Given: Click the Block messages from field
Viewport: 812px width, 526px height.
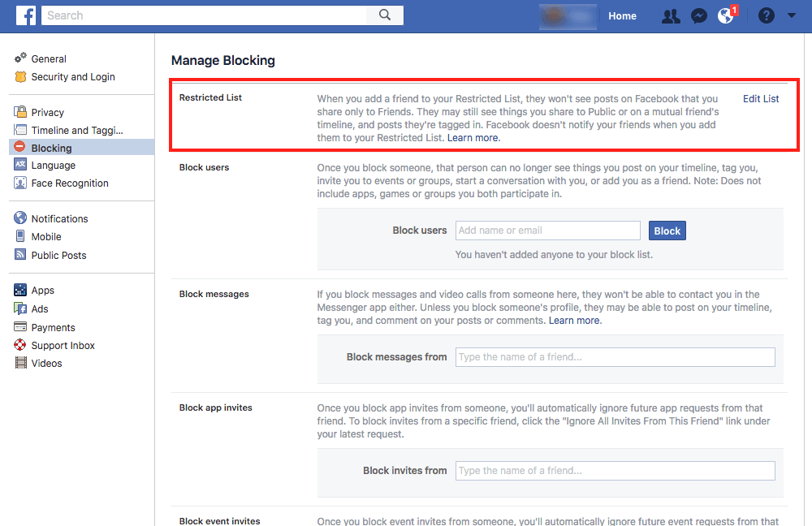Looking at the screenshot, I should coord(615,357).
